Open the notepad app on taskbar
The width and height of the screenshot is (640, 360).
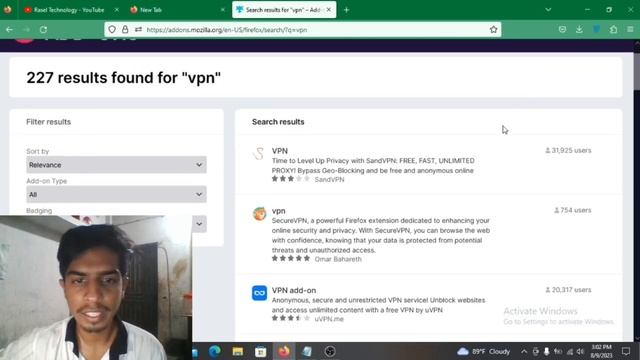(x=307, y=351)
